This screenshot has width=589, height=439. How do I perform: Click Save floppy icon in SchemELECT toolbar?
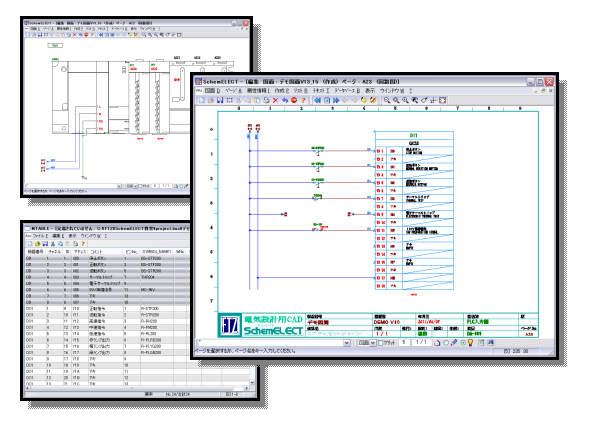[x=220, y=100]
